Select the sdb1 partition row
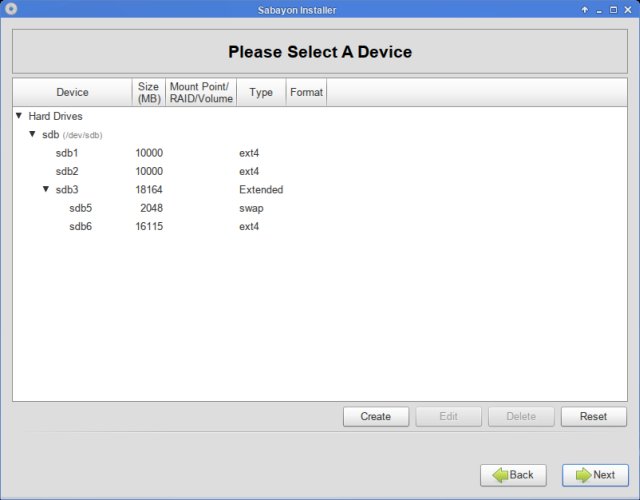Viewport: 640px width, 500px height. [x=320, y=153]
